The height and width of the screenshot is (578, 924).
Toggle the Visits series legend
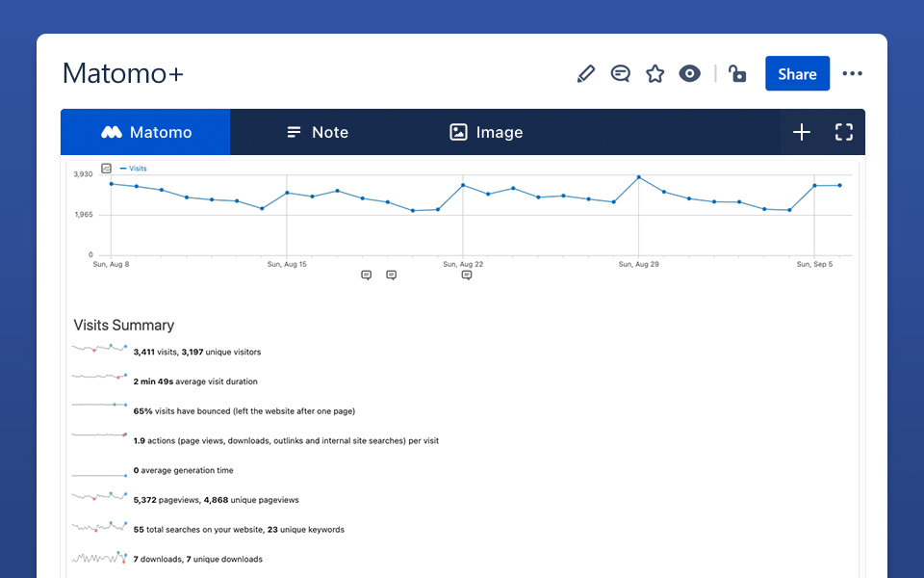[x=134, y=169]
